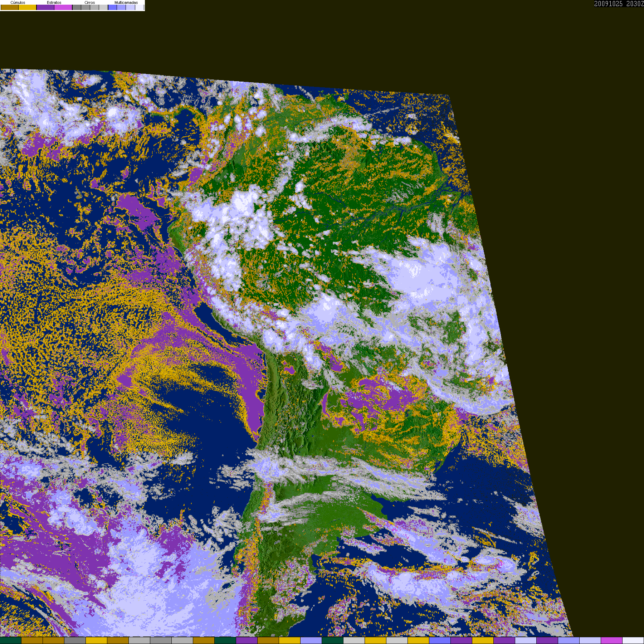
Task: Select the lightest gray Cirros legend swatch
Action: (x=103, y=7)
